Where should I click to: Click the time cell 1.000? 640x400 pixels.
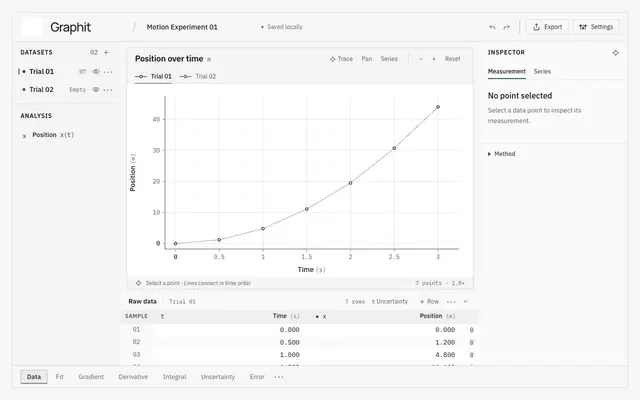click(x=289, y=355)
